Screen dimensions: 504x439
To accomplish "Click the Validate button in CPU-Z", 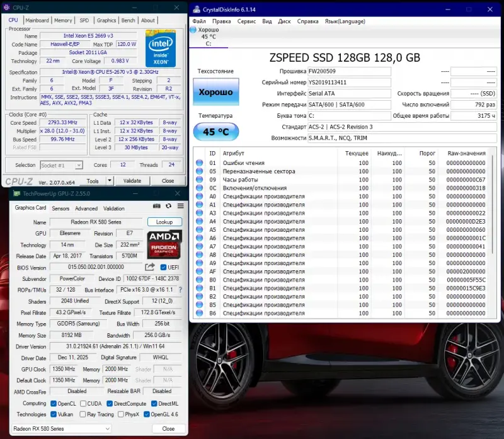I will [132, 180].
